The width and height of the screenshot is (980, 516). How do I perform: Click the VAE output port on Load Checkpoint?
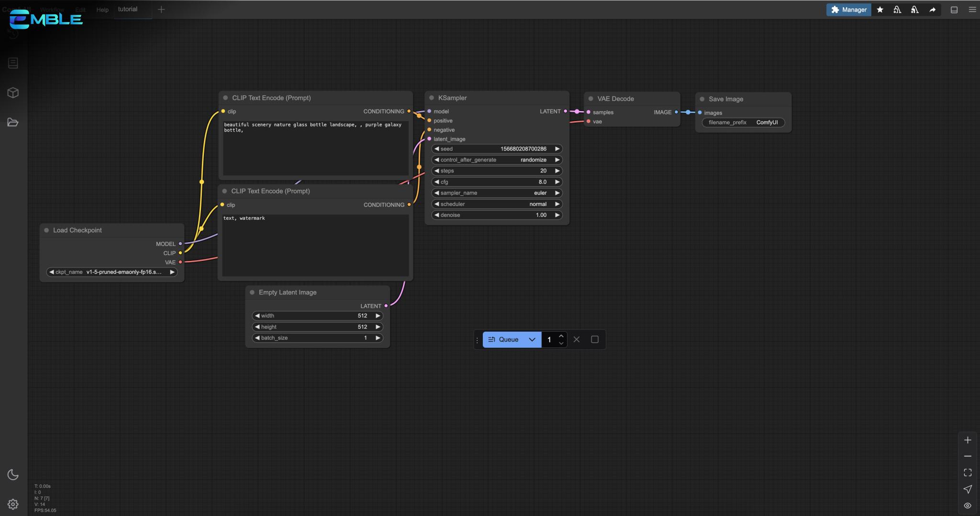(180, 262)
